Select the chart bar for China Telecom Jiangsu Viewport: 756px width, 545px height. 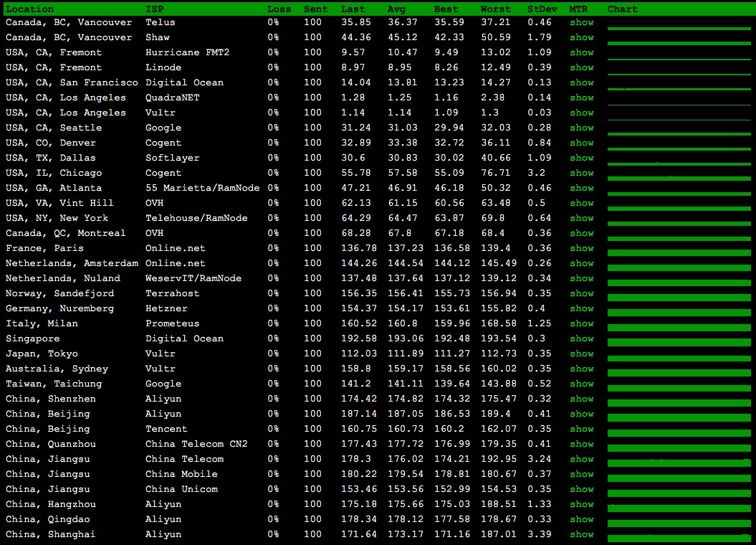click(x=679, y=463)
